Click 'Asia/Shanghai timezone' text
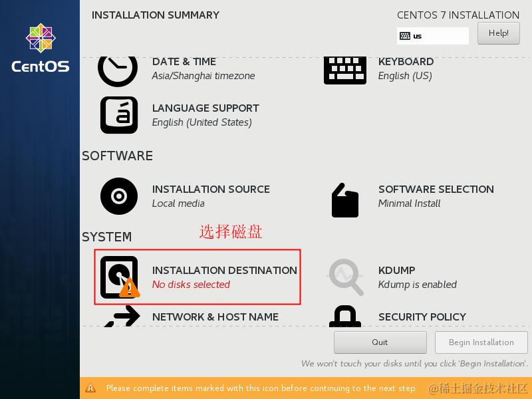 coord(203,76)
